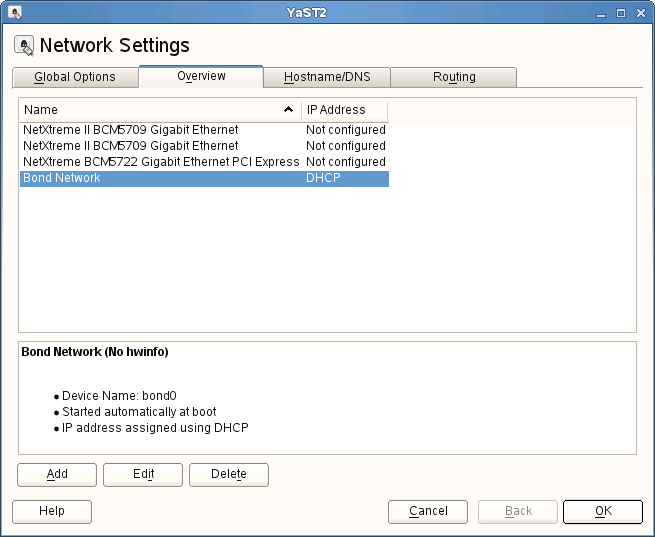Click the Network Settings header icon
Screen dimensions: 655x537
[x=24, y=46]
